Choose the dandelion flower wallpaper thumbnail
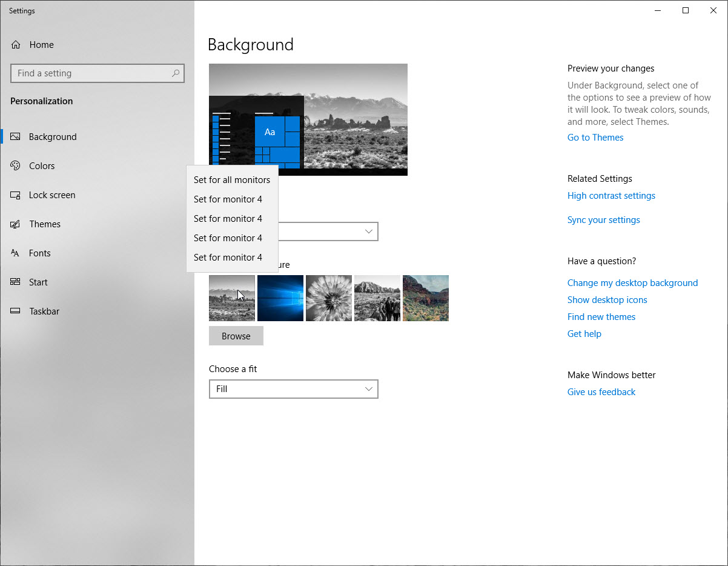The image size is (728, 566). pyautogui.click(x=329, y=298)
